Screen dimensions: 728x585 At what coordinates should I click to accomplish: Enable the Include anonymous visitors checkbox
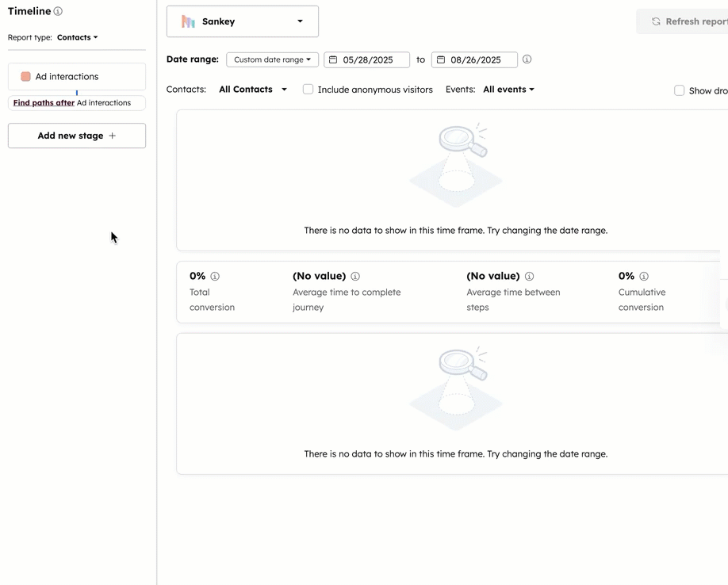pos(308,90)
